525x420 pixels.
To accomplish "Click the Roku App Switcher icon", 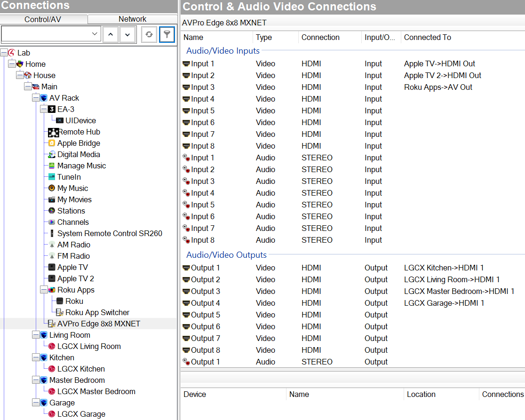I will pos(60,312).
